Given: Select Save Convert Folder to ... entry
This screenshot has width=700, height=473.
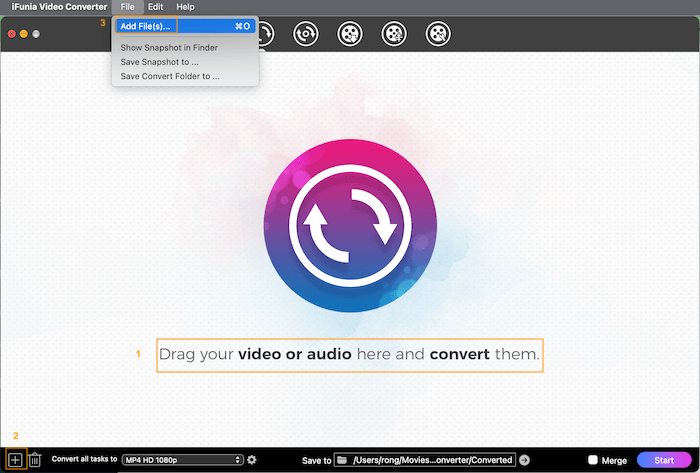Looking at the screenshot, I should pos(170,76).
